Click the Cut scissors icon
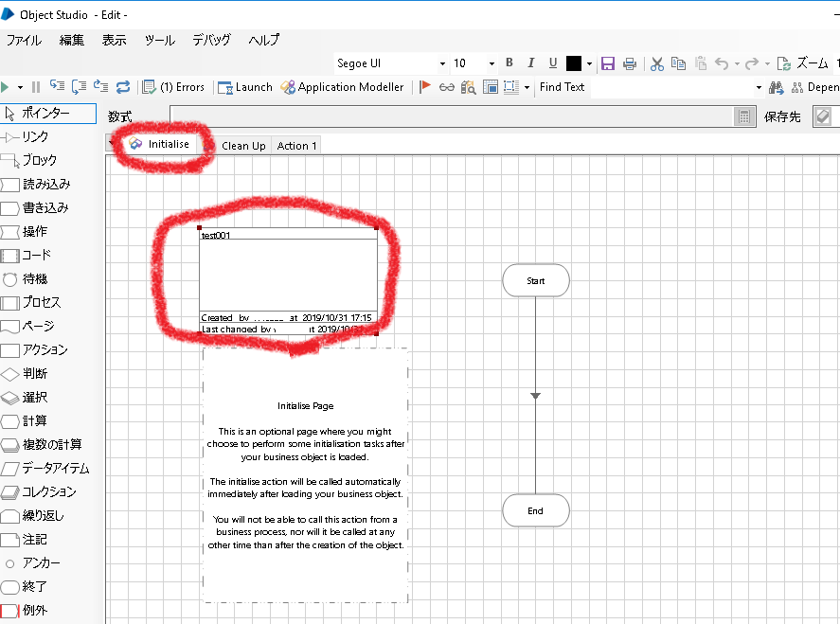Image resolution: width=840 pixels, height=624 pixels. [x=657, y=63]
